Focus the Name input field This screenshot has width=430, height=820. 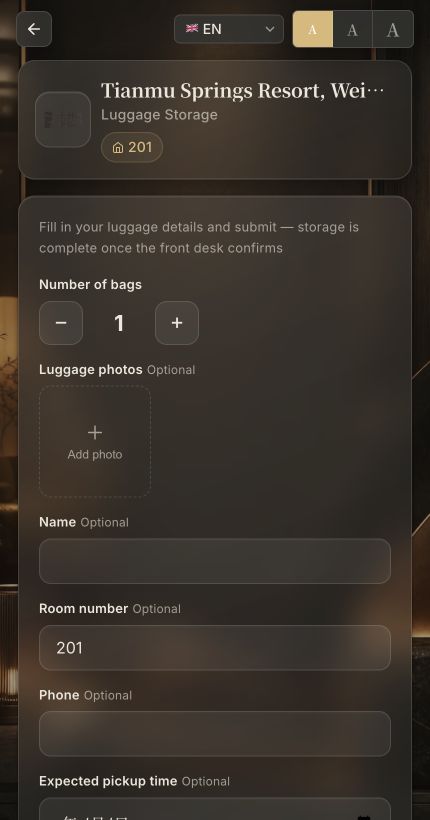click(x=215, y=561)
